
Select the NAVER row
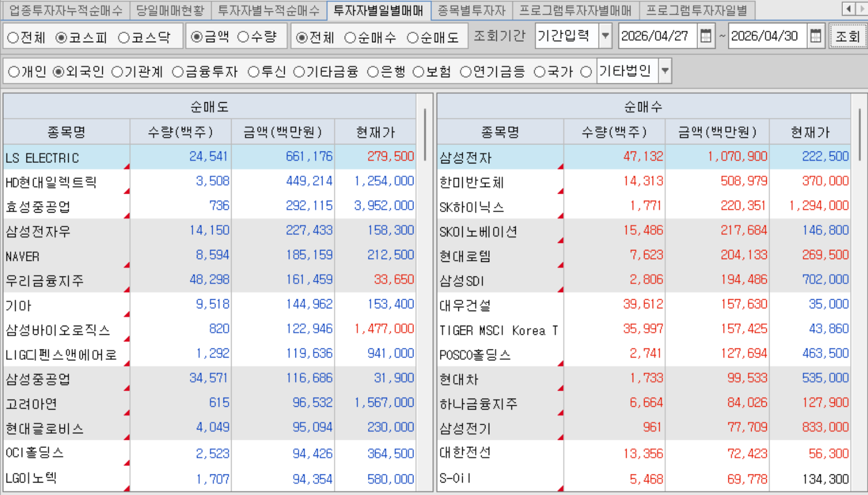[209, 256]
